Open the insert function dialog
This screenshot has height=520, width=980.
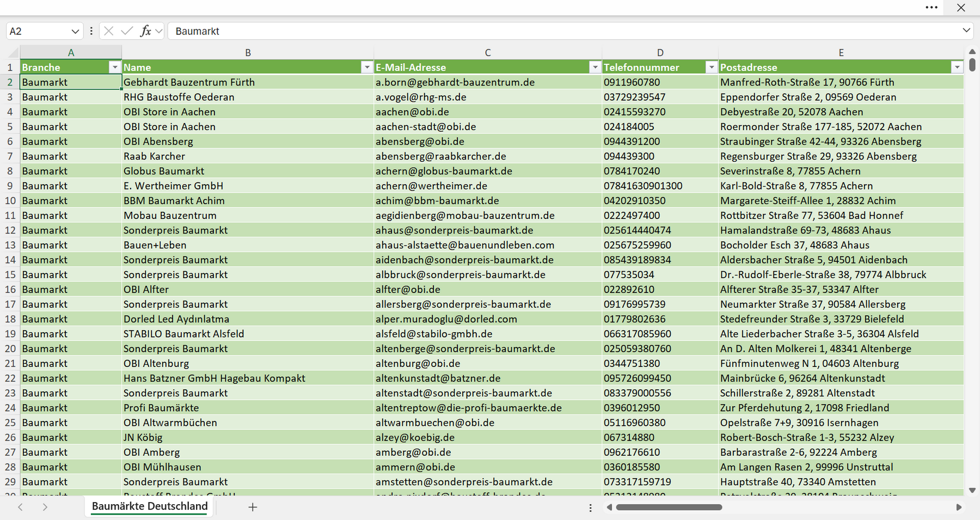pyautogui.click(x=145, y=31)
